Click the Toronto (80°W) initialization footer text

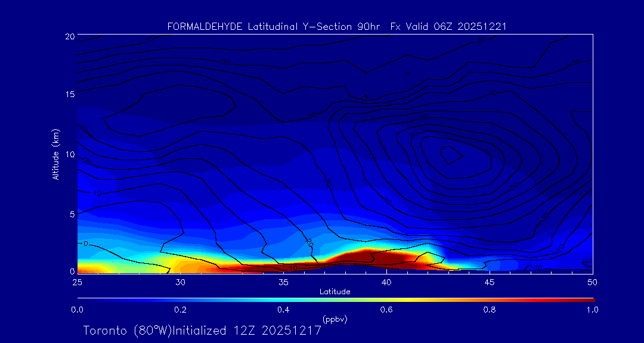tap(202, 330)
